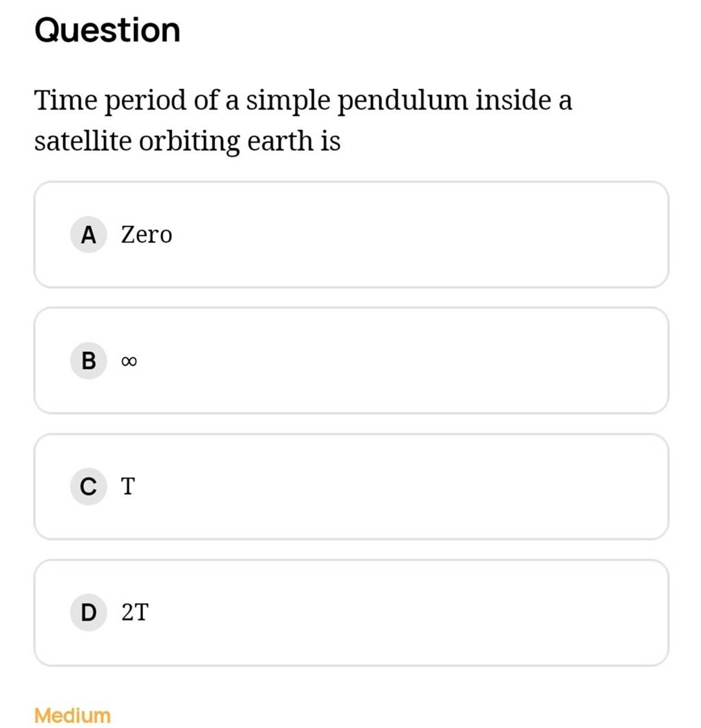Click the 2T text in option D
This screenshot has height=728, width=701.
click(x=134, y=613)
